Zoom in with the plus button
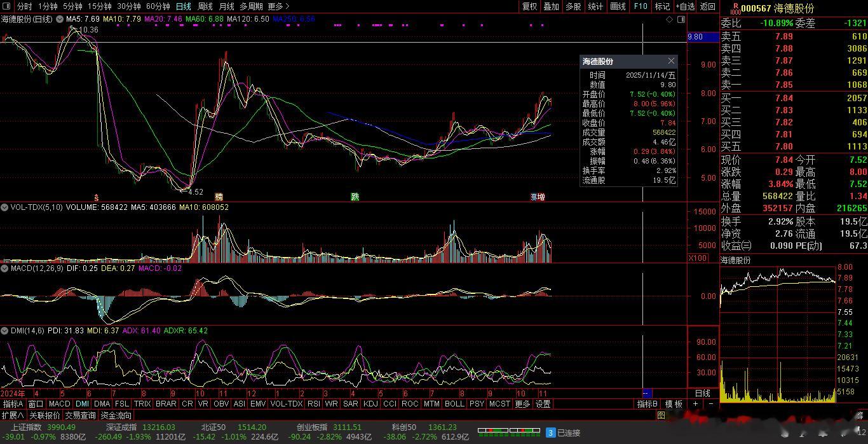The height and width of the screenshot is (444, 868). coord(695,404)
